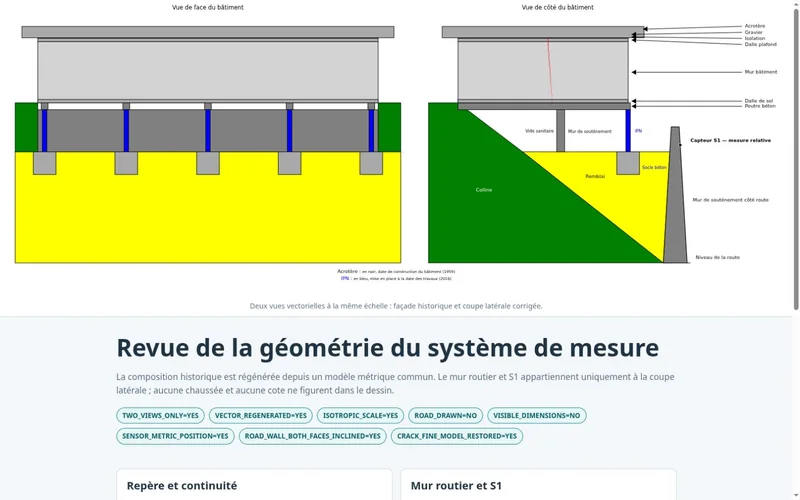Click the page scrollbar thumb
Viewport: 800px width, 500px height.
[x=796, y=157]
